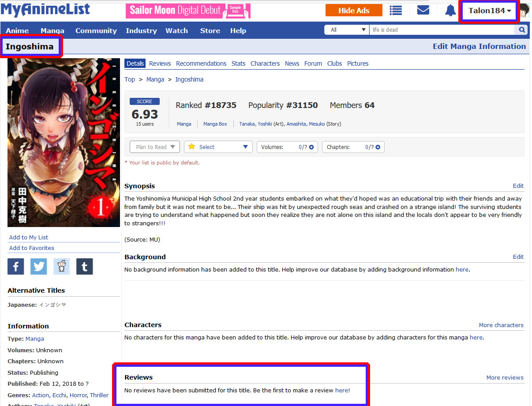Focus the search input field
This screenshot has width=532, height=406.
(x=442, y=30)
